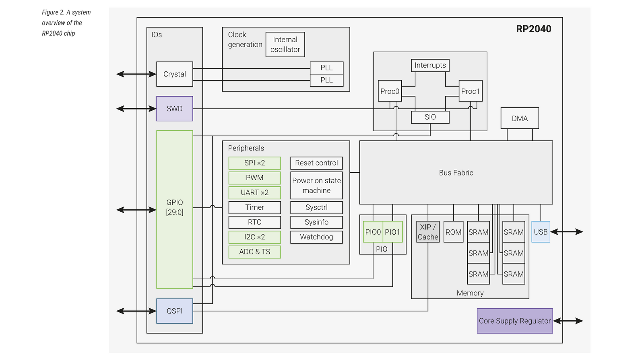Viewport: 644px width, 359px height.
Task: Click the PIO1 block
Action: click(392, 232)
